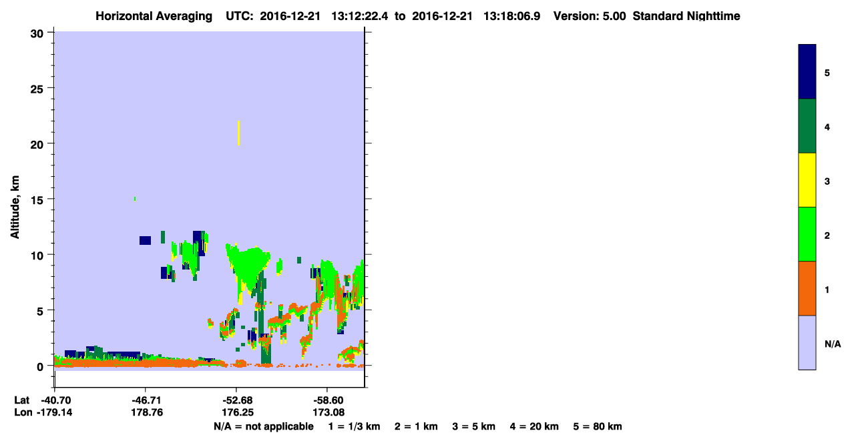Click the longitude value '-179.14'
Viewport: 868px width, 445px height.
click(55, 413)
